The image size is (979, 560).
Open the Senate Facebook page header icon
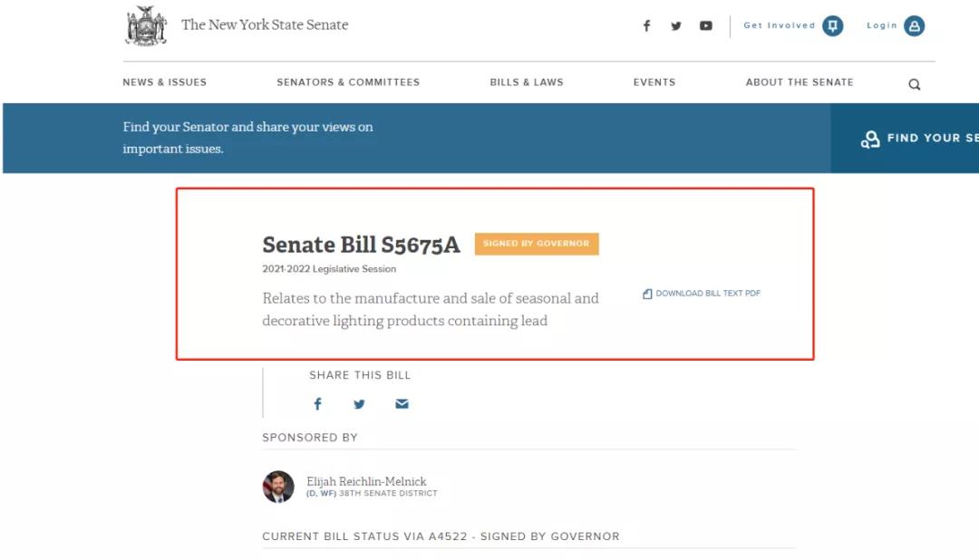pos(646,26)
